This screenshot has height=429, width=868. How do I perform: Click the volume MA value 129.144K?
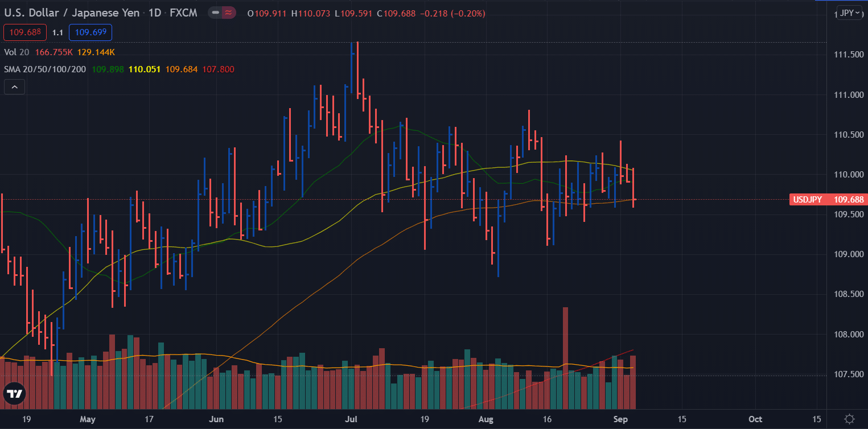96,52
